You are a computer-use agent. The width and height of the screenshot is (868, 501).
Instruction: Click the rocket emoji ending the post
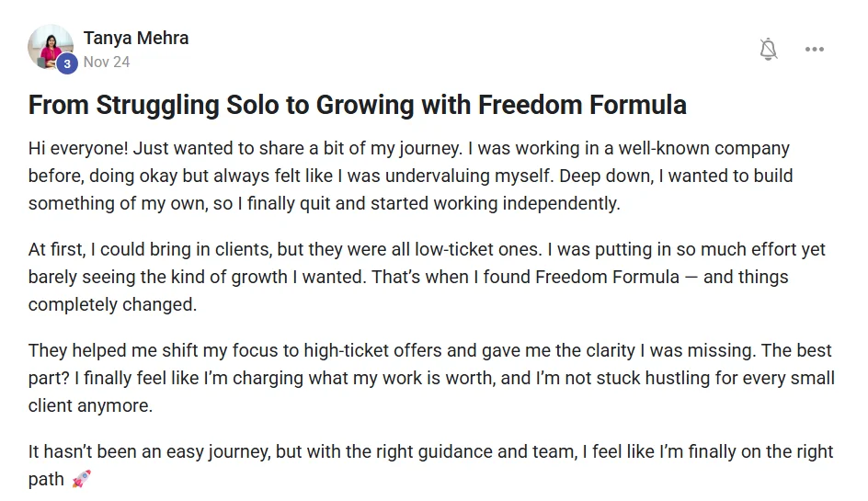(81, 479)
